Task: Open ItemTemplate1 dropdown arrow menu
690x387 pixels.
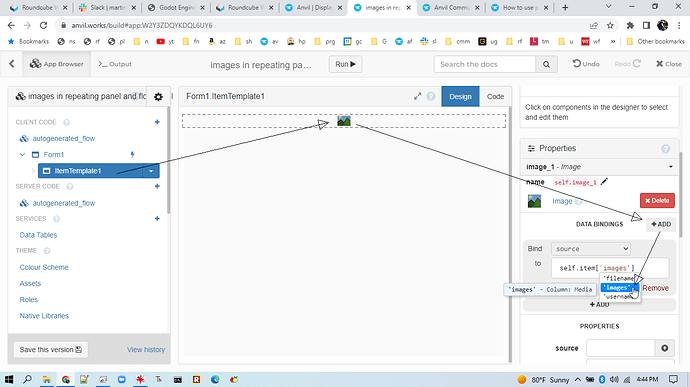Action: [x=151, y=171]
